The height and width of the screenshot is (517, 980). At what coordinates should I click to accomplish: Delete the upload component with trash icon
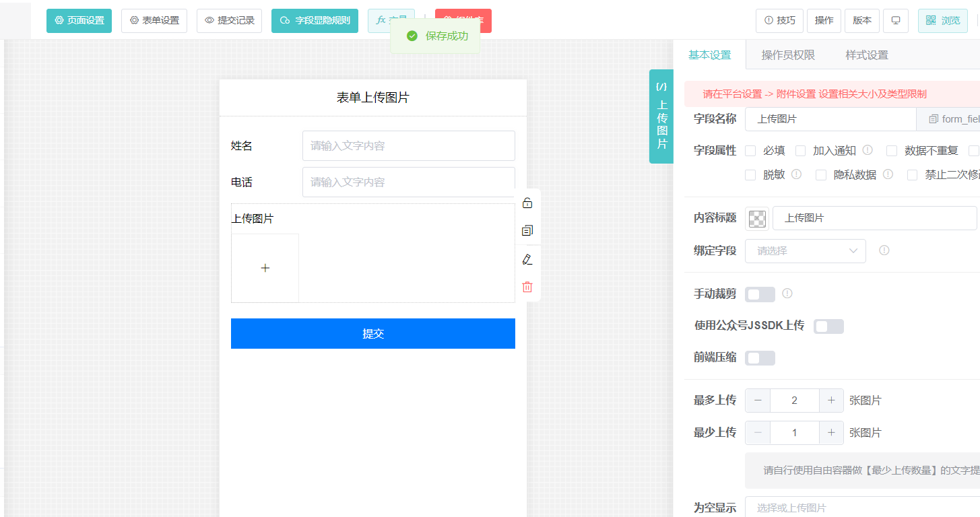pyautogui.click(x=527, y=287)
